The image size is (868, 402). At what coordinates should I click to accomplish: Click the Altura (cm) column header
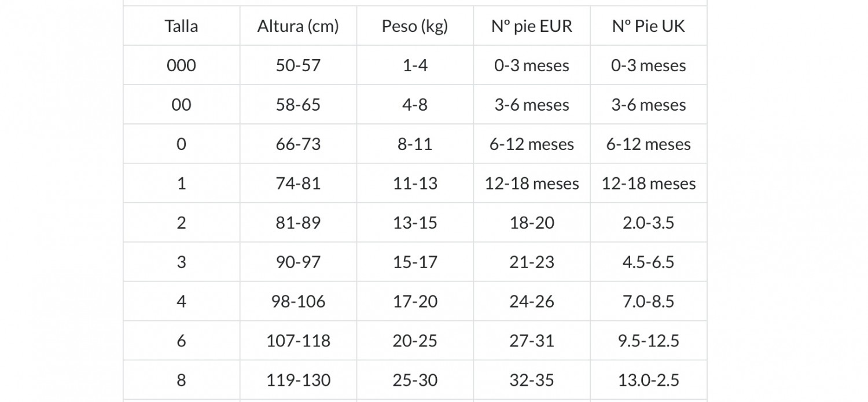pyautogui.click(x=298, y=26)
